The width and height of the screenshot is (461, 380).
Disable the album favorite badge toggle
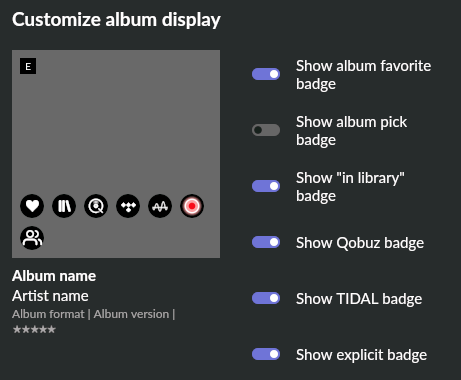coord(266,74)
